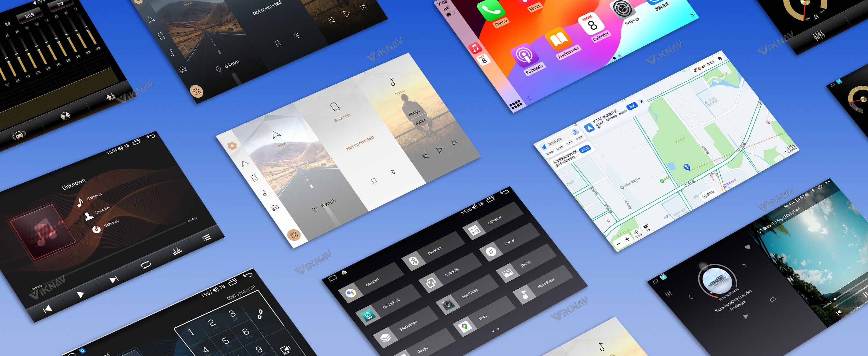Image resolution: width=868 pixels, height=356 pixels.
Task: Tap the Navi arrow on light home screen
Action: click(x=277, y=135)
